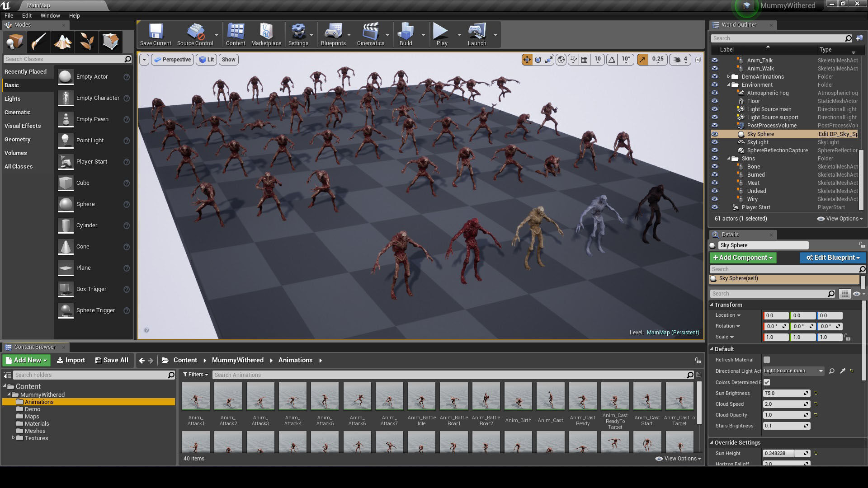The width and height of the screenshot is (868, 488).
Task: Open the Settings gear toolbar icon
Action: pyautogui.click(x=298, y=34)
